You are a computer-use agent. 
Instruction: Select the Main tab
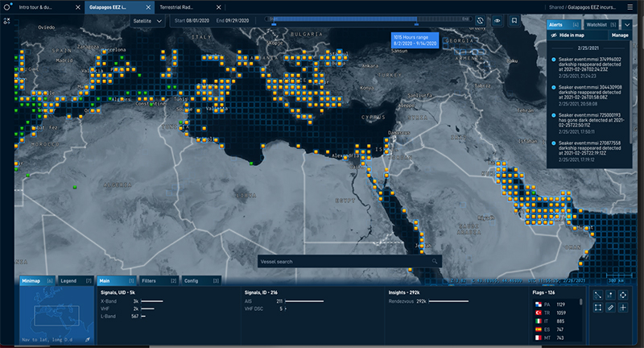[x=116, y=280]
